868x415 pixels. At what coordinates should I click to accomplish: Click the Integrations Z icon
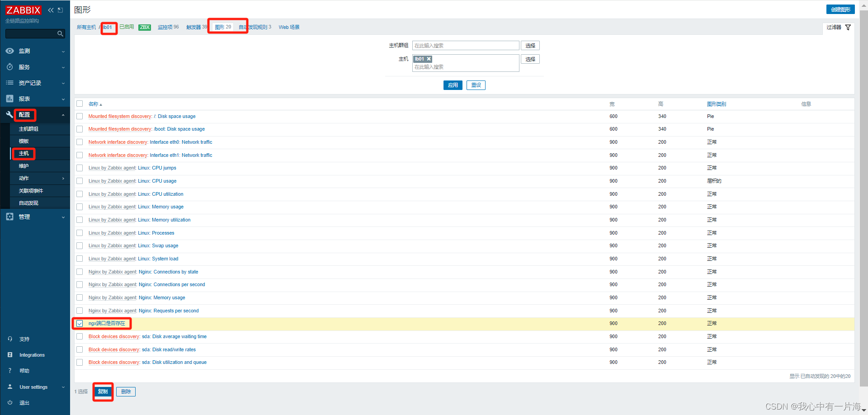(10, 355)
